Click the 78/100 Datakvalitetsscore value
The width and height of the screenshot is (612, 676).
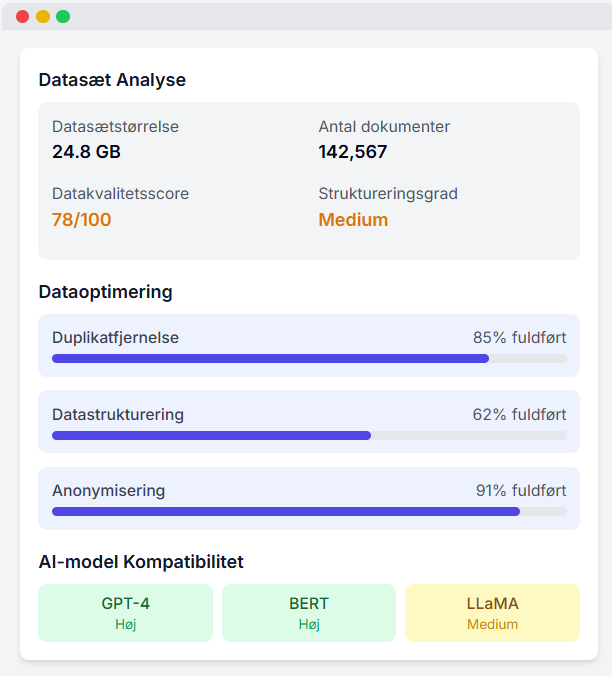[x=81, y=220]
